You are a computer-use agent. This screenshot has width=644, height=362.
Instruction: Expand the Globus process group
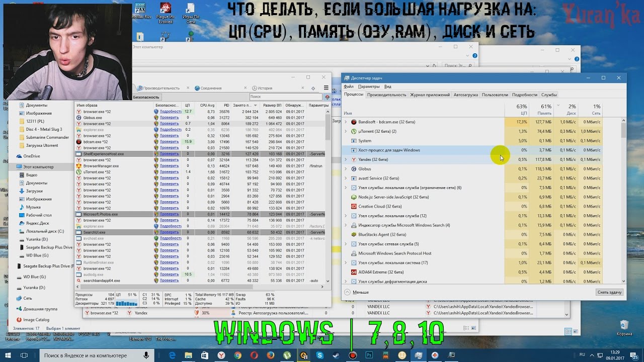coord(345,169)
